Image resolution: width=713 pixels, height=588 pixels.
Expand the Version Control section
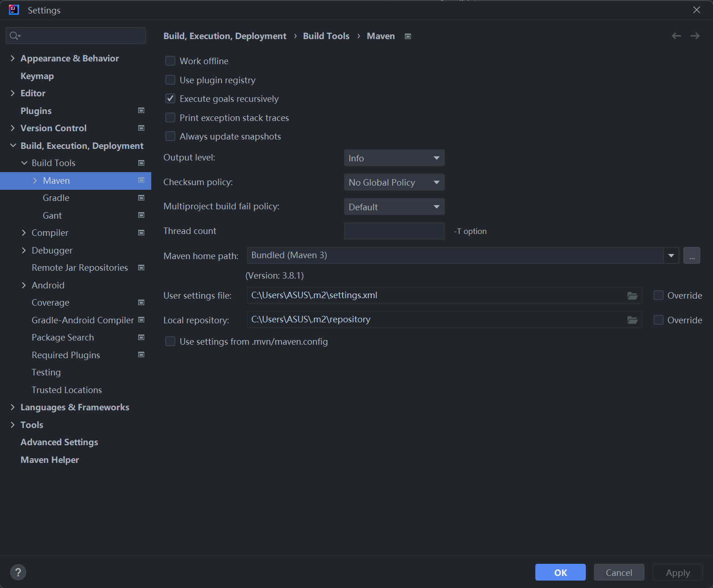13,128
